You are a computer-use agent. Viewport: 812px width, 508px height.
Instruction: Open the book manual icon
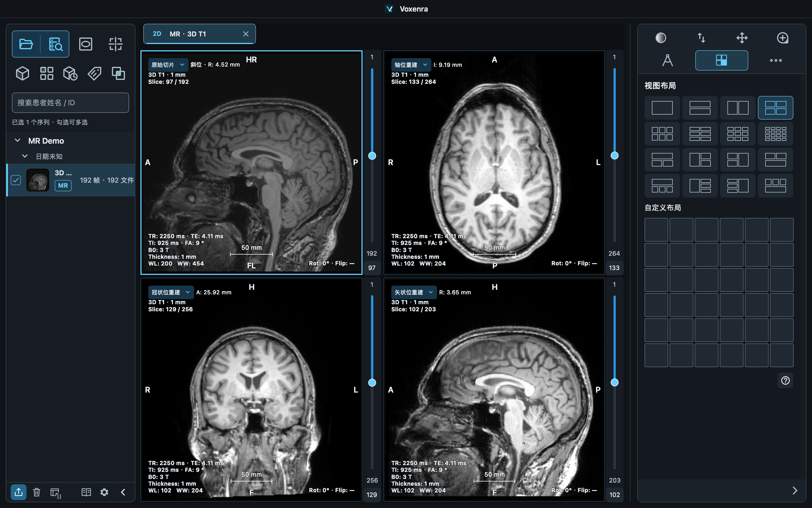(x=86, y=492)
